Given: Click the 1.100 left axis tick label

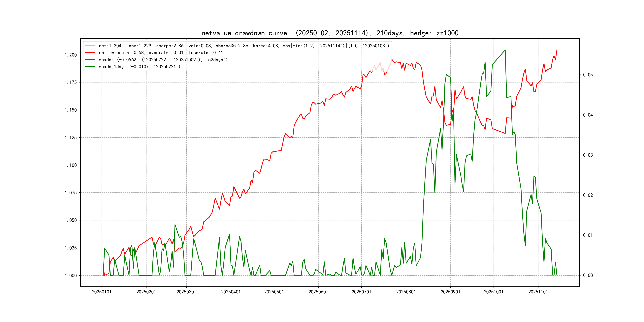Looking at the screenshot, I should tap(71, 165).
